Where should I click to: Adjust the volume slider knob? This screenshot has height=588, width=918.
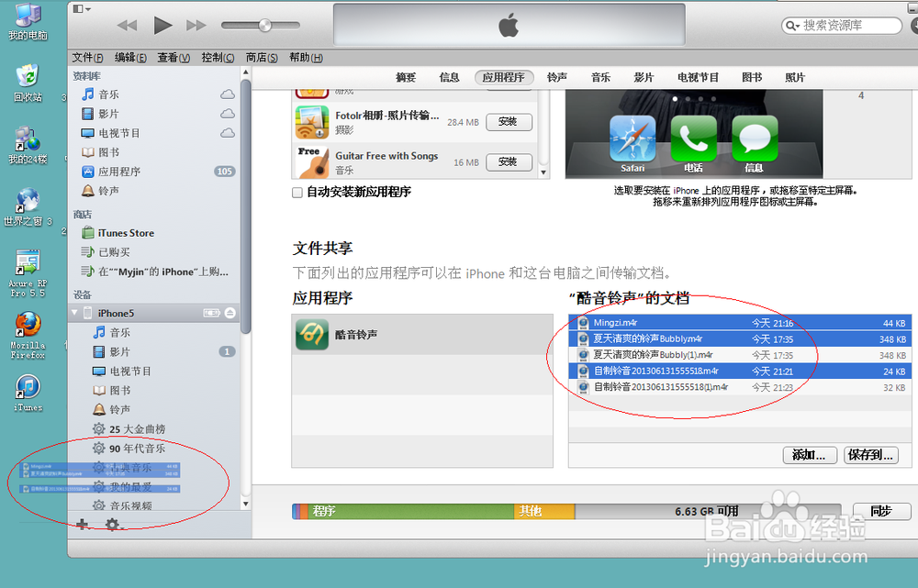(264, 25)
